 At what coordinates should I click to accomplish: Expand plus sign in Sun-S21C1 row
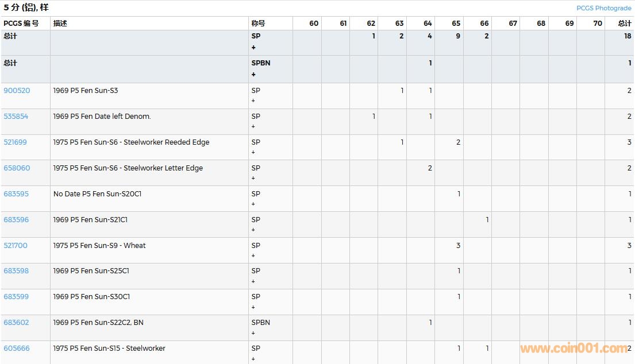(253, 230)
